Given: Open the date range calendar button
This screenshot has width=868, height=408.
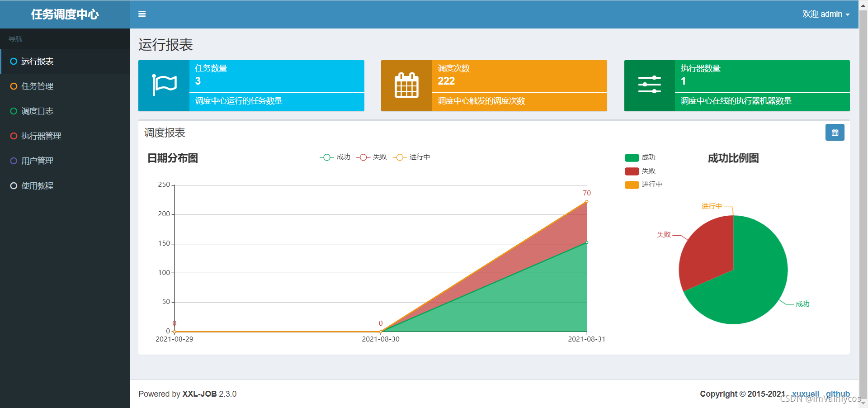Looking at the screenshot, I should 835,133.
